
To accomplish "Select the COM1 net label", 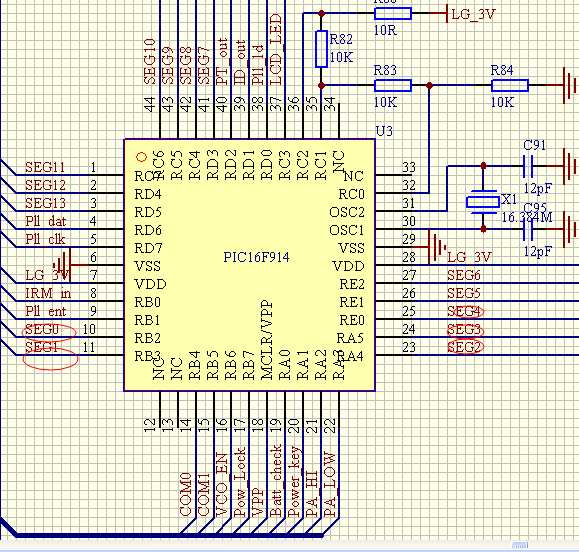I will [x=204, y=495].
